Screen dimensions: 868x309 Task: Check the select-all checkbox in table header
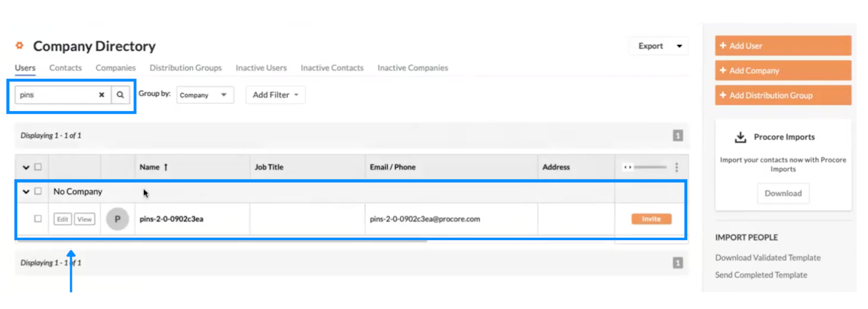pyautogui.click(x=38, y=167)
